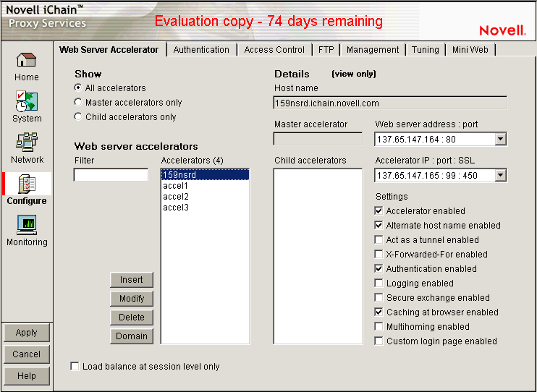Screen dimensions: 537x392
Task: Switch to Web Server Accelerator tab
Action: point(109,50)
